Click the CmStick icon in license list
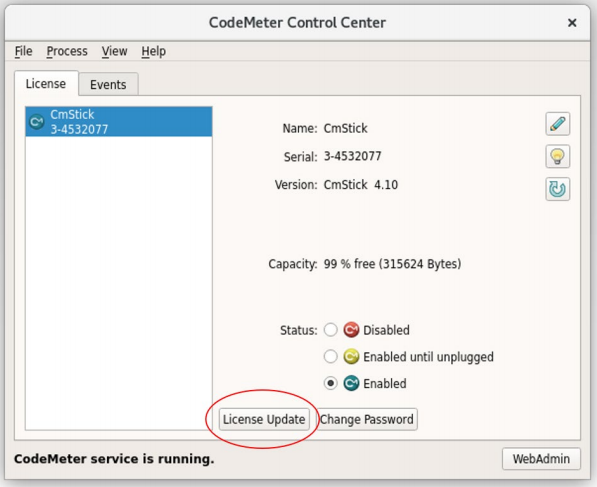Viewport: 597px width, 487px height. coord(37,122)
